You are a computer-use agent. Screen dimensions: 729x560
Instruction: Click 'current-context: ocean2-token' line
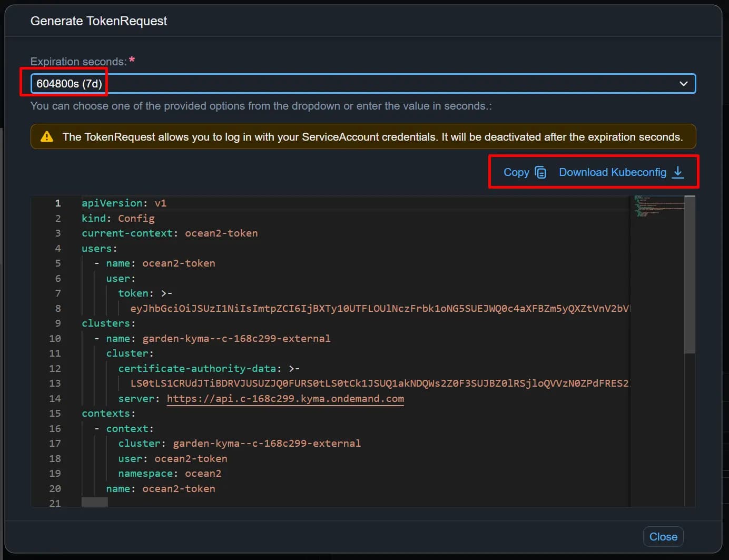[x=170, y=233]
